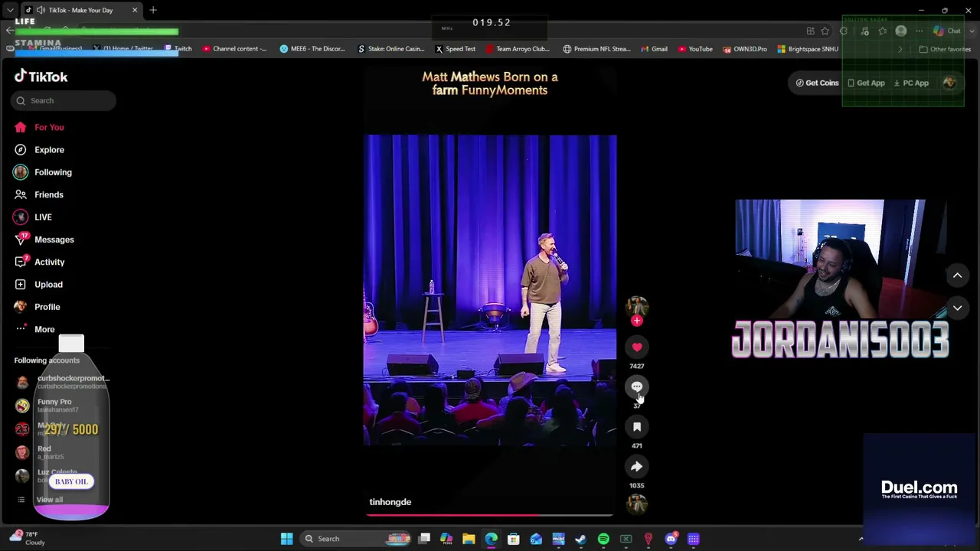Open the Red followed account avatar
This screenshot has width=980, height=551.
click(x=22, y=452)
